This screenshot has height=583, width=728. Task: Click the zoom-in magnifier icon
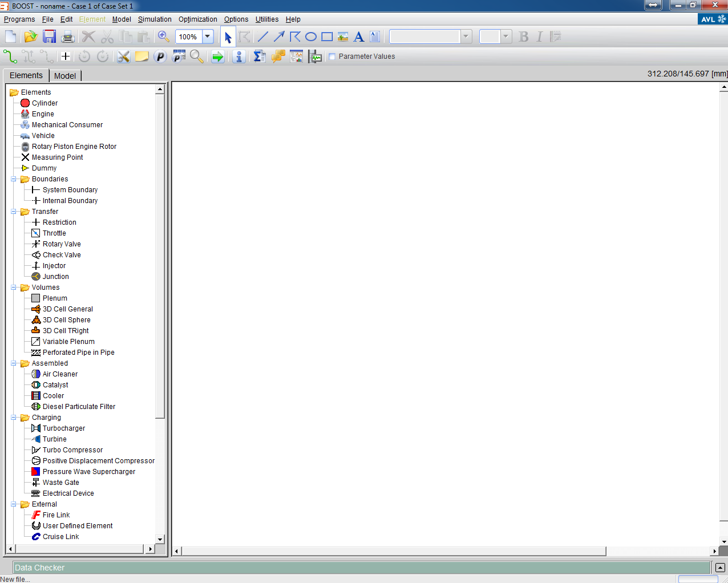point(163,37)
